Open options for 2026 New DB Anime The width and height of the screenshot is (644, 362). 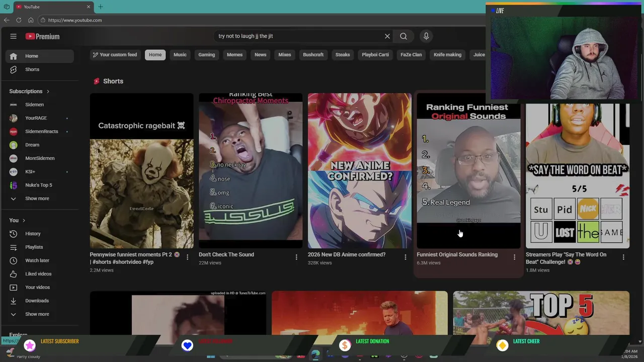point(406,257)
